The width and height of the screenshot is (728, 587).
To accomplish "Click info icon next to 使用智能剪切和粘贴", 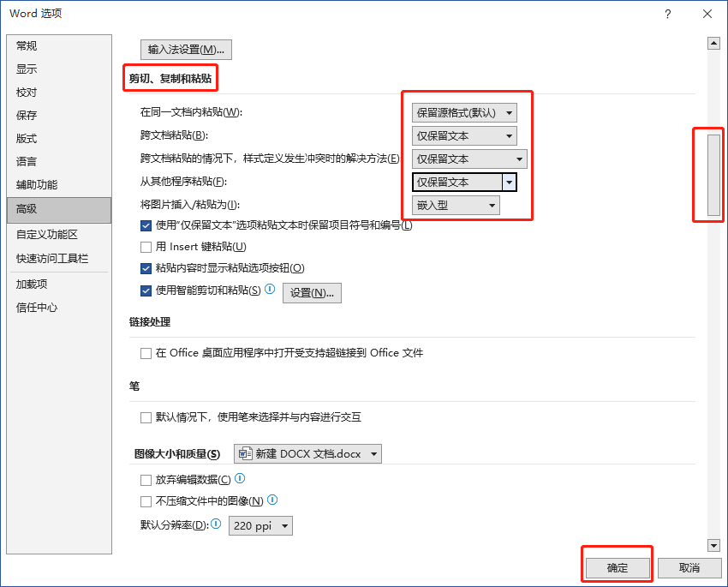I will click(270, 290).
